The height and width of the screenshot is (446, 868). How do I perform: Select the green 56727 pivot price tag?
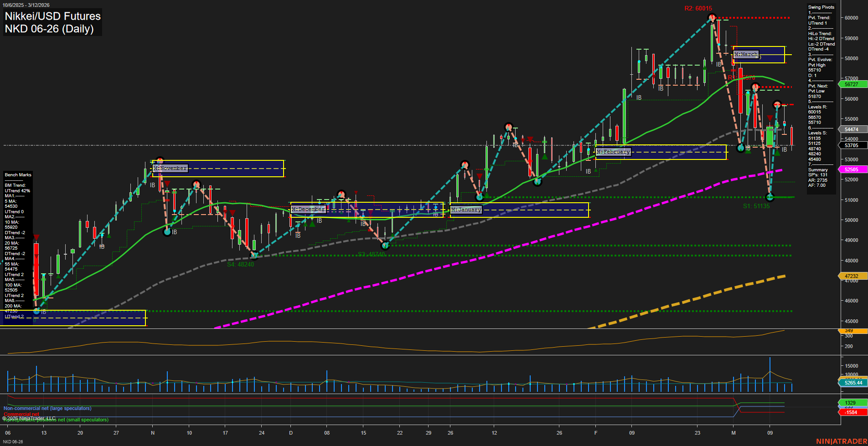[851, 84]
